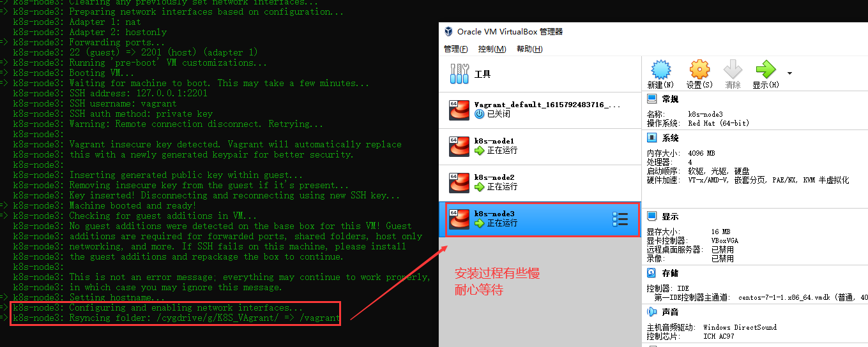Click the Audio (声音) speaker icon

point(652,312)
